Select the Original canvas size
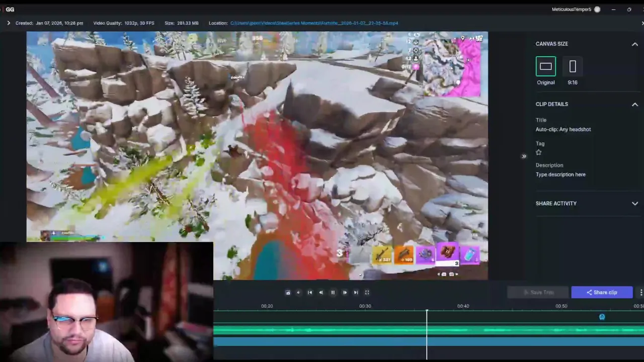Image resolution: width=644 pixels, height=362 pixels. coord(546,66)
